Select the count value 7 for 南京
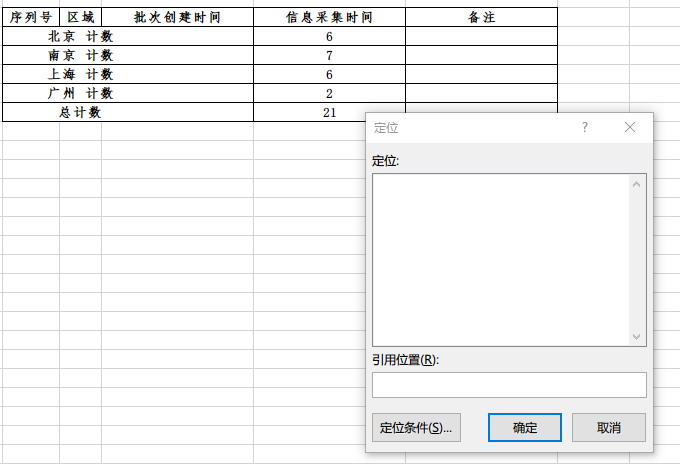This screenshot has height=464, width=680. (x=329, y=56)
